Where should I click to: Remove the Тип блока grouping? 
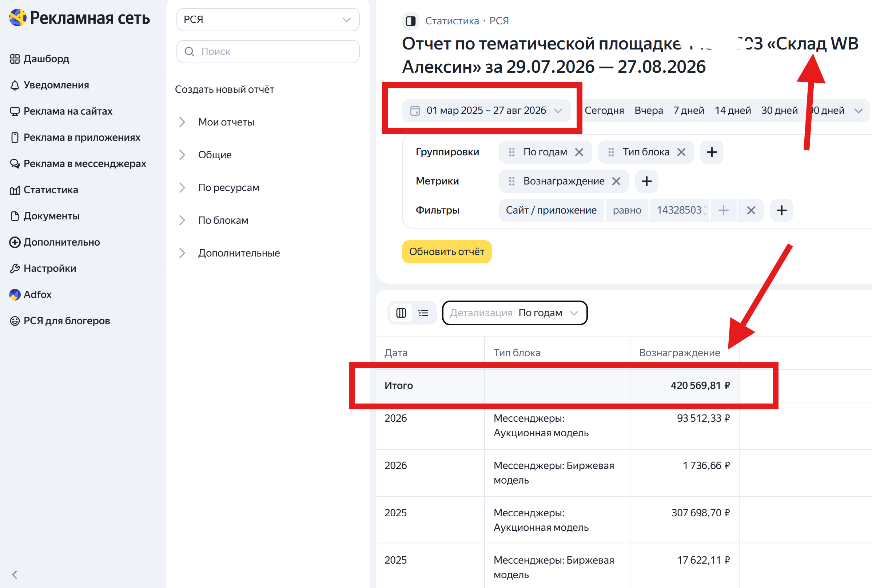[681, 152]
